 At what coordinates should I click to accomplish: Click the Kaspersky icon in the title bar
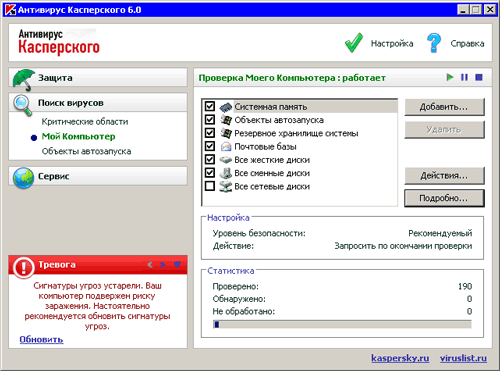pyautogui.click(x=10, y=10)
